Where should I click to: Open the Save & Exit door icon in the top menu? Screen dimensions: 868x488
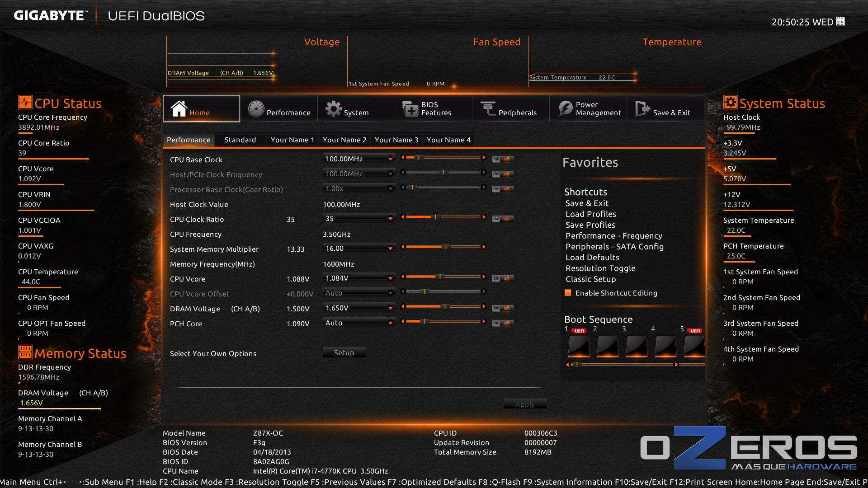point(642,109)
